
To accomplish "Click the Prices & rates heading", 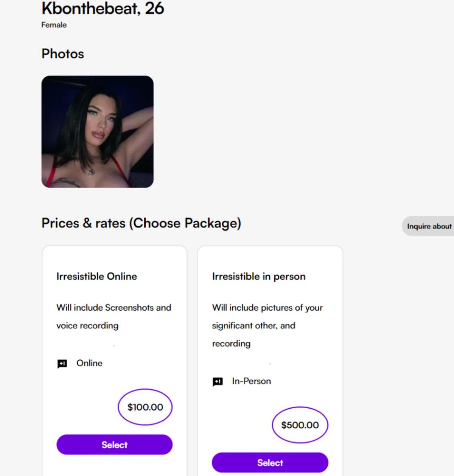I will pos(141,223).
